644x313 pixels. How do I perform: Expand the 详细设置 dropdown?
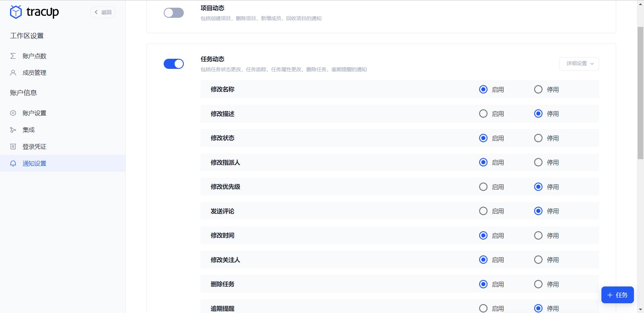[579, 63]
